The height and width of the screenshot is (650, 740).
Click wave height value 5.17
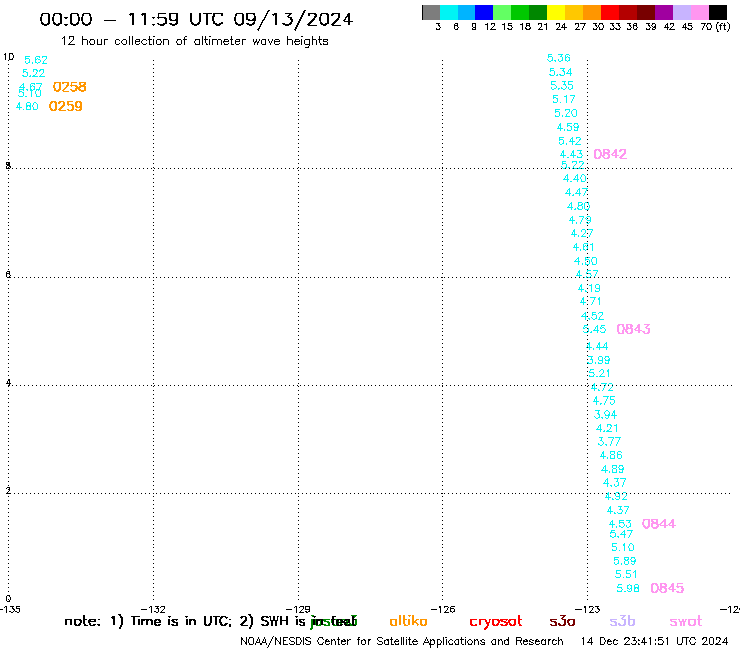coord(564,99)
